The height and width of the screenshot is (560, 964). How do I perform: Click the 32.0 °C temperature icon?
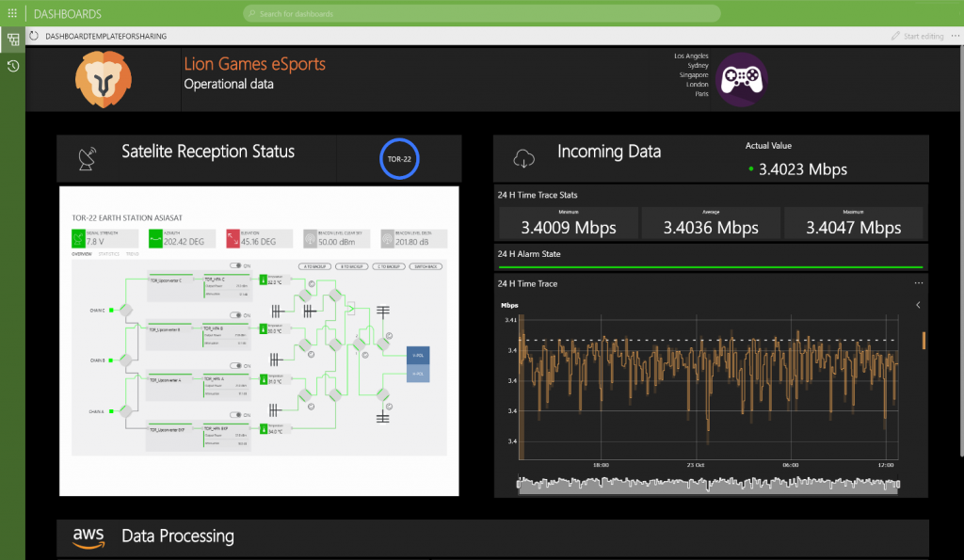coord(264,280)
